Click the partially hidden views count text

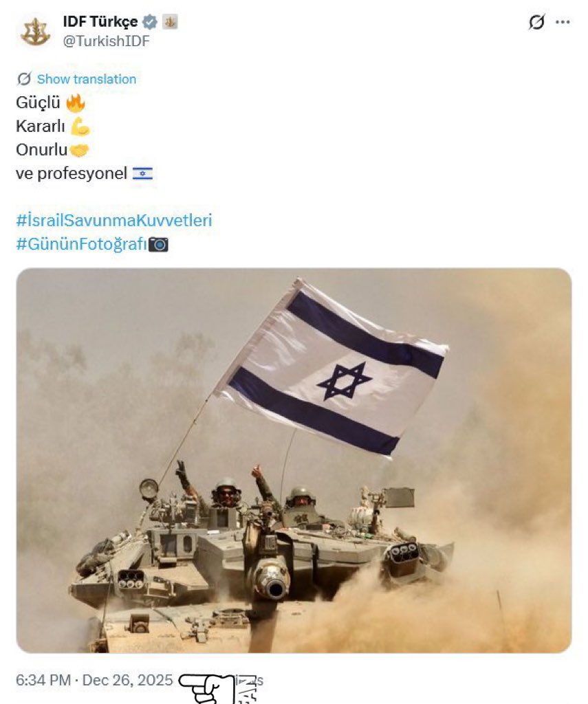[250, 681]
